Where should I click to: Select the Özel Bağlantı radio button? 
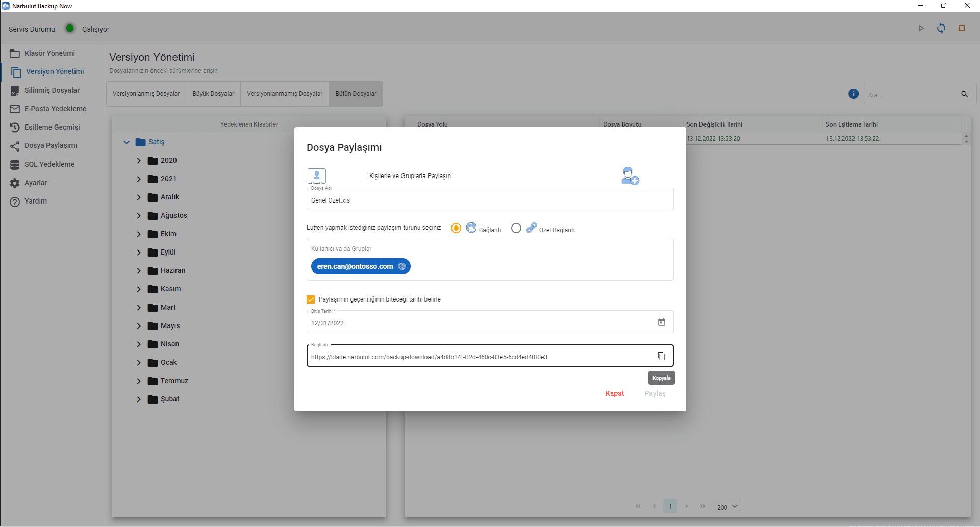point(516,228)
